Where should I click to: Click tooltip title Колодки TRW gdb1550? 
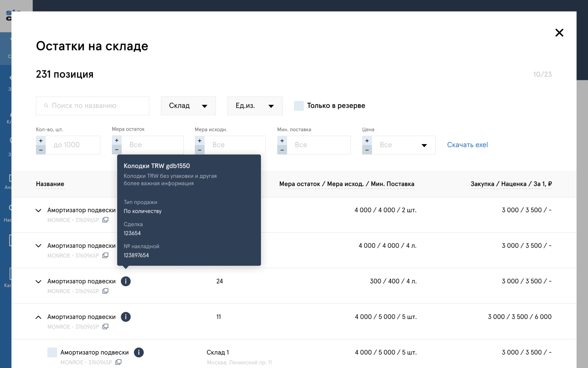pyautogui.click(x=157, y=166)
